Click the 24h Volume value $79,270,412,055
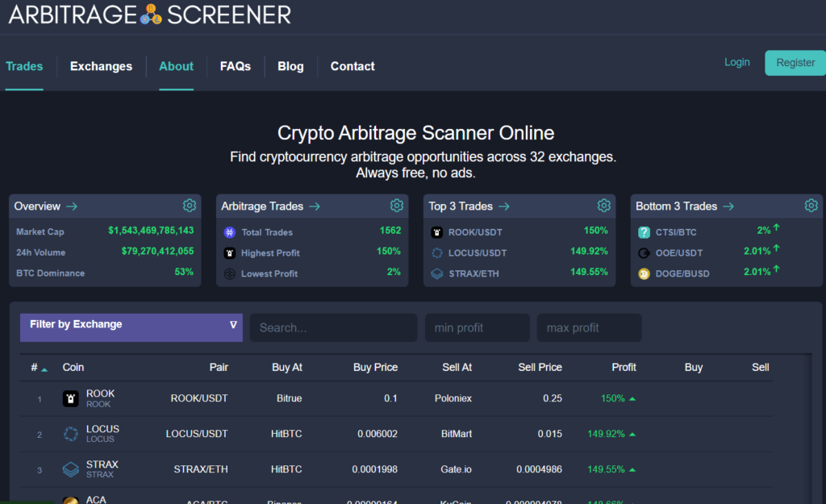The height and width of the screenshot is (504, 826). tap(157, 252)
